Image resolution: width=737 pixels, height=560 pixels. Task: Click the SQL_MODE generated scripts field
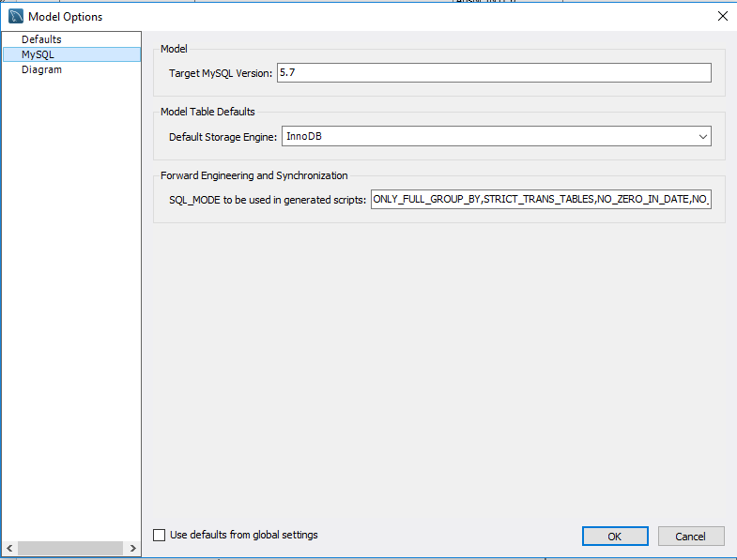click(x=541, y=200)
